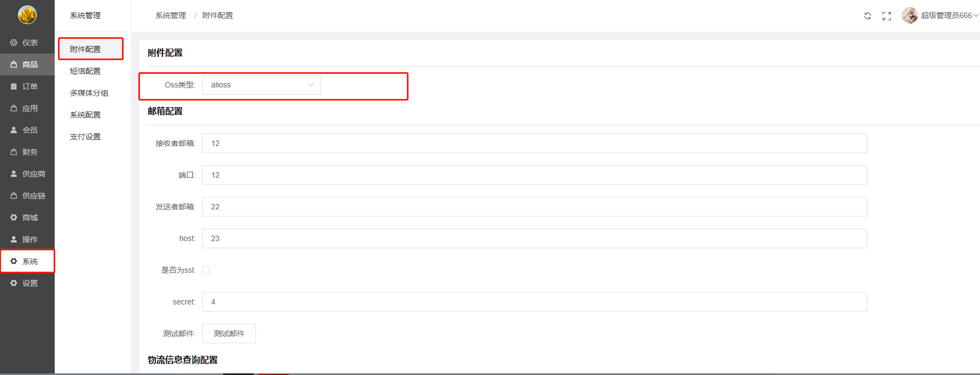The image size is (980, 375).
Task: Go to 支付设置 submenu item
Action: 85,137
